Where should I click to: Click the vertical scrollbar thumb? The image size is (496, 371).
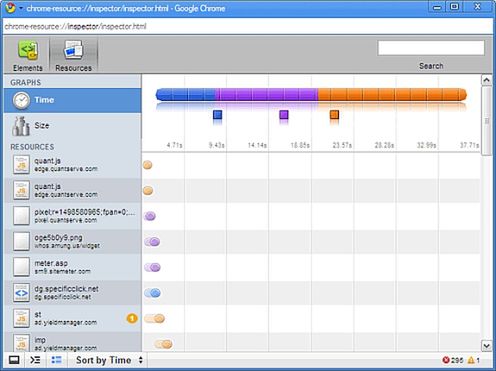pyautogui.click(x=487, y=121)
